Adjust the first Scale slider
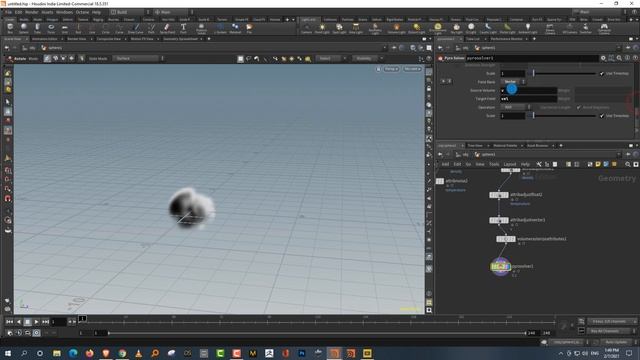Image resolution: width=640 pixels, height=360 pixels. click(x=564, y=73)
